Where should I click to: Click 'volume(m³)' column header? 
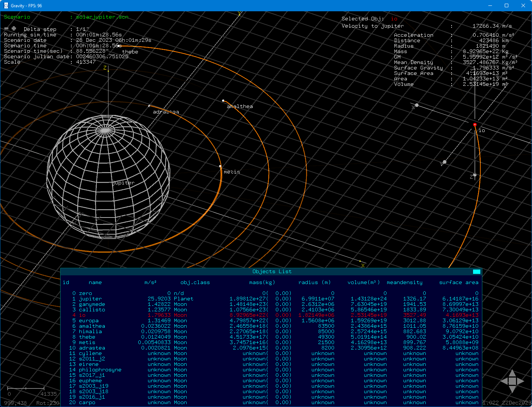coord(364,283)
